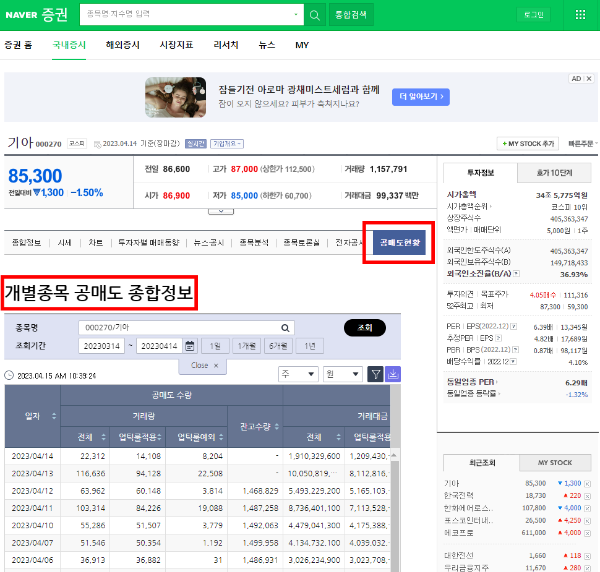Select 뉴스 menu
The height and width of the screenshot is (572, 600).
tap(267, 45)
